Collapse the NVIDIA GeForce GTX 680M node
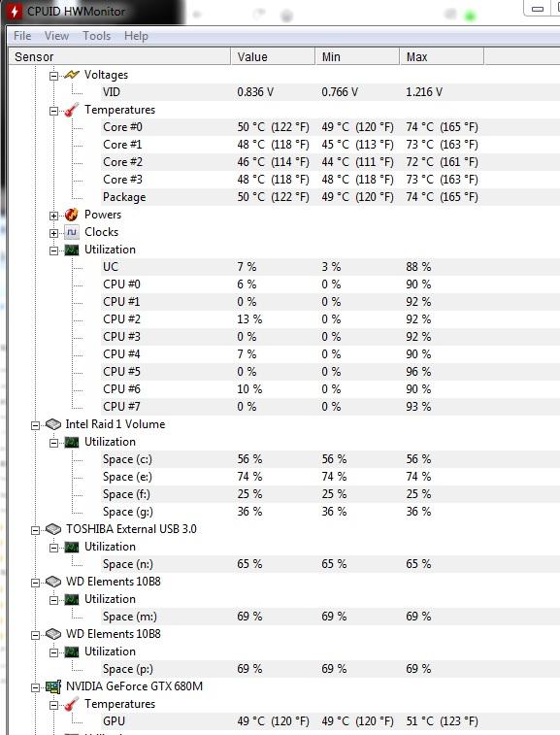Image resolution: width=560 pixels, height=735 pixels. tap(35, 687)
